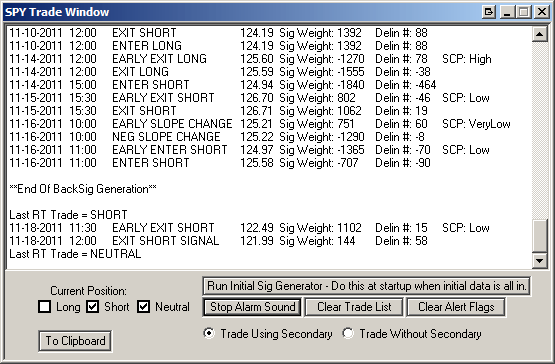Screen dimensions: 555x364
Task: Select Trade Without Secondary radio button
Action: click(x=348, y=334)
